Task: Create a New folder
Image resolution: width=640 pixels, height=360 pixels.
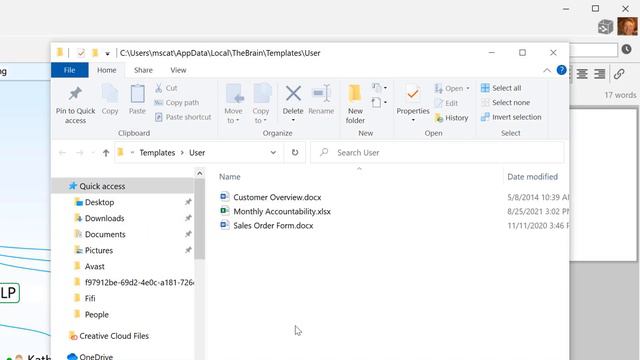Action: click(355, 104)
